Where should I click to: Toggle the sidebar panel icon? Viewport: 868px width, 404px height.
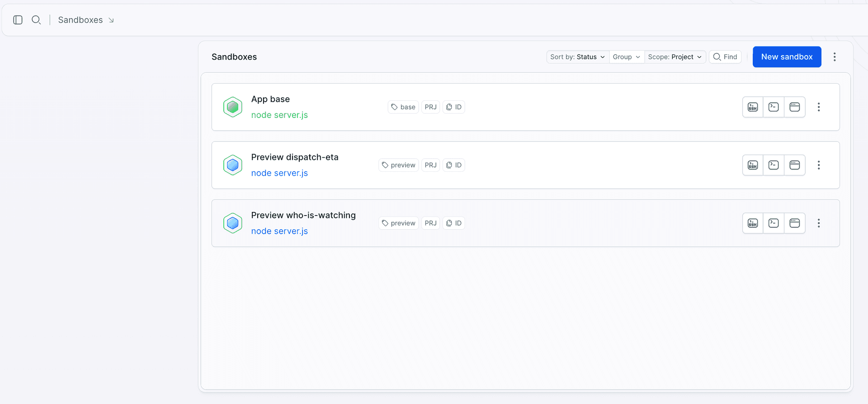[x=18, y=20]
